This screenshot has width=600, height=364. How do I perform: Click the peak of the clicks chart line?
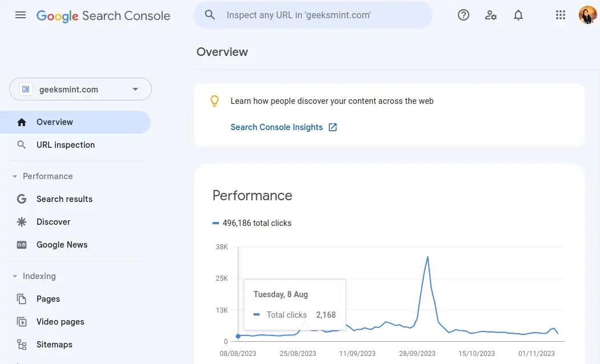point(428,257)
